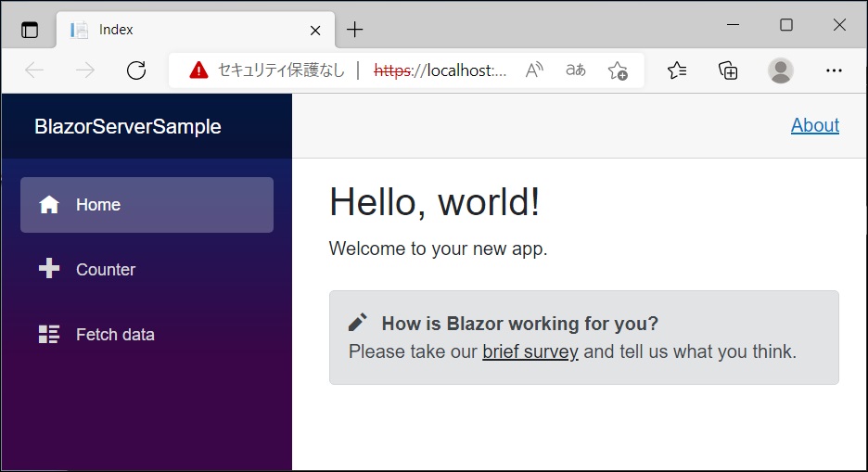Viewport: 868px width, 472px height.
Task: Open the Counter page
Action: pyautogui.click(x=147, y=270)
